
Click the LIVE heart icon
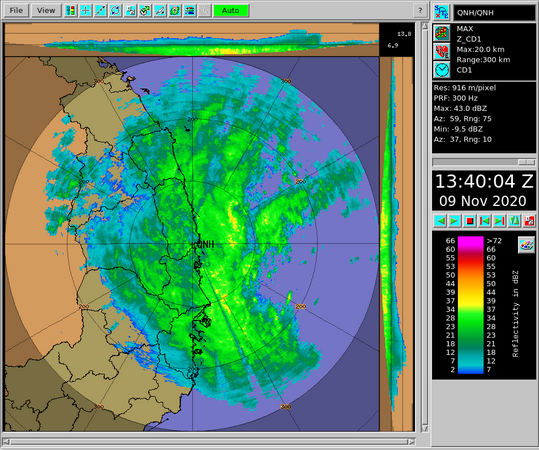click(442, 52)
